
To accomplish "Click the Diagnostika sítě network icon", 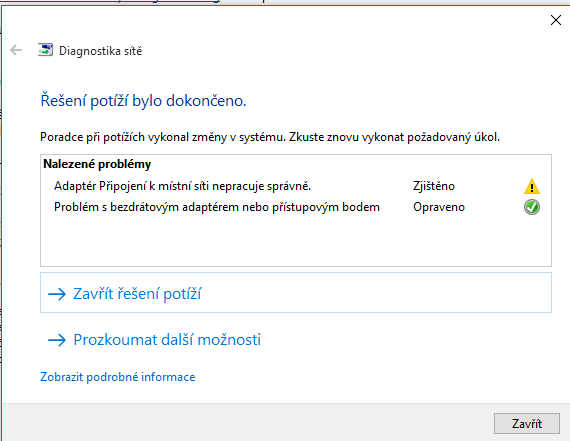I will pyautogui.click(x=45, y=50).
